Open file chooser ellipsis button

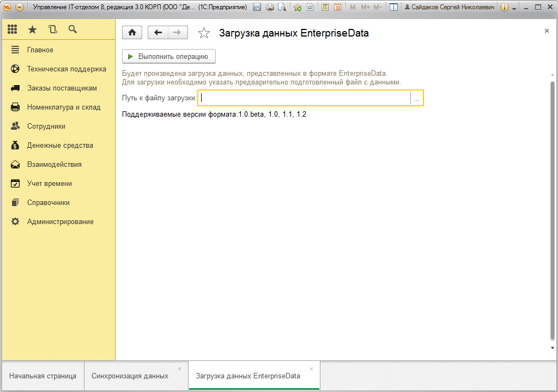416,98
